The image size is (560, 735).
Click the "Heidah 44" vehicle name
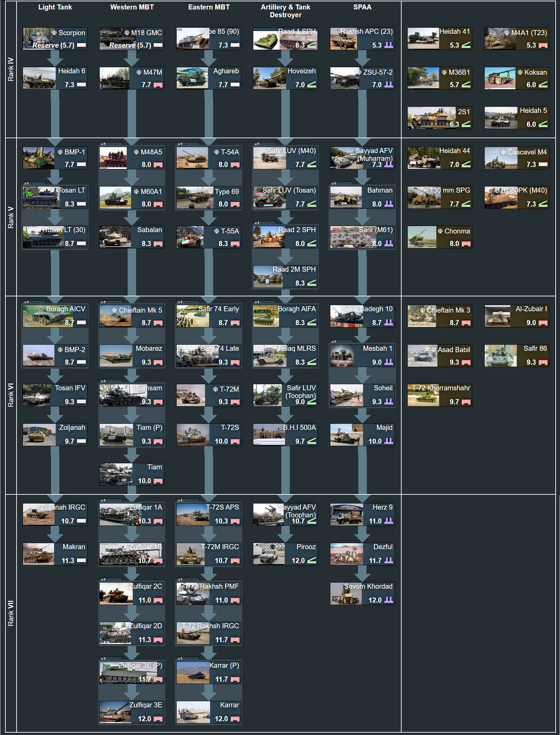455,151
